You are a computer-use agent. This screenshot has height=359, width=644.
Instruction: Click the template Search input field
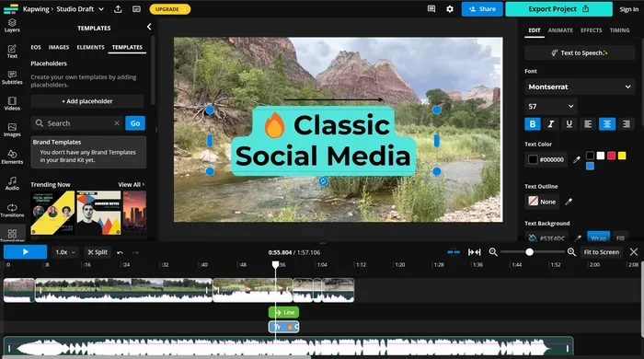[77, 122]
